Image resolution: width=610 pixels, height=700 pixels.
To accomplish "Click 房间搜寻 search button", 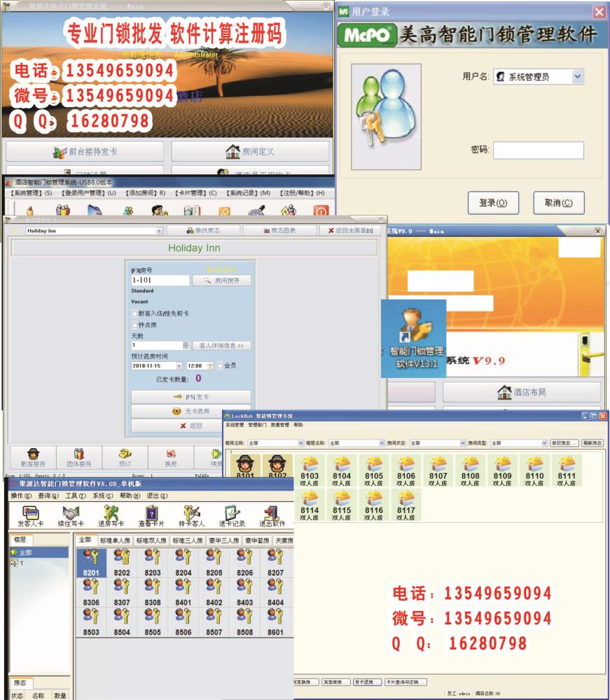I will point(221,281).
